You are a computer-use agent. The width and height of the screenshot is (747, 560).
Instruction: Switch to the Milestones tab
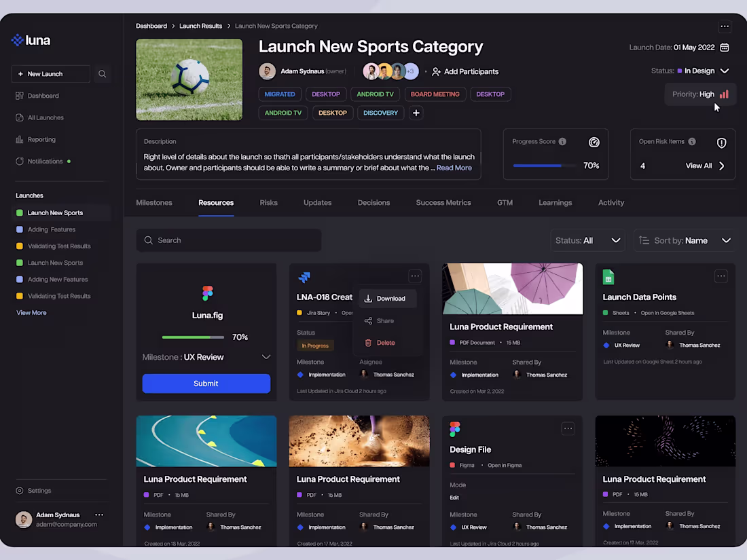(x=154, y=202)
